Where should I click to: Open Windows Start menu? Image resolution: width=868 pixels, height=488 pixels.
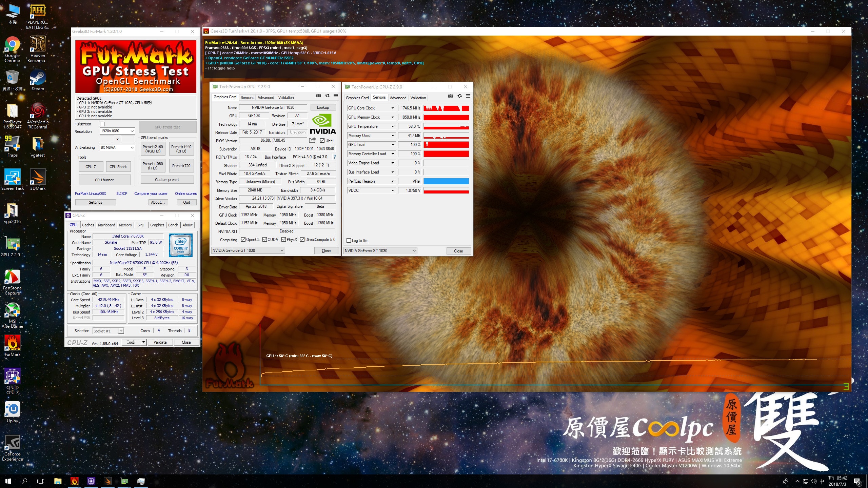8,481
